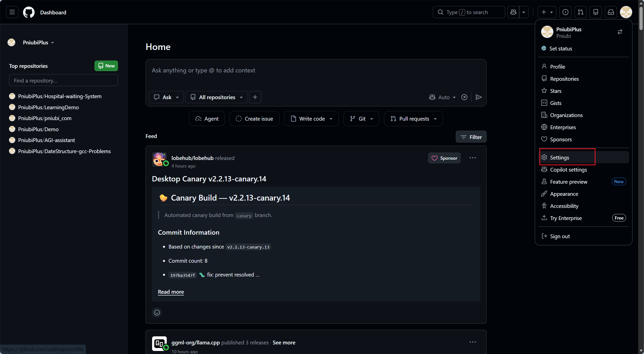Open the Repositories icon in header
This screenshot has width=644, height=354.
pos(596,12)
